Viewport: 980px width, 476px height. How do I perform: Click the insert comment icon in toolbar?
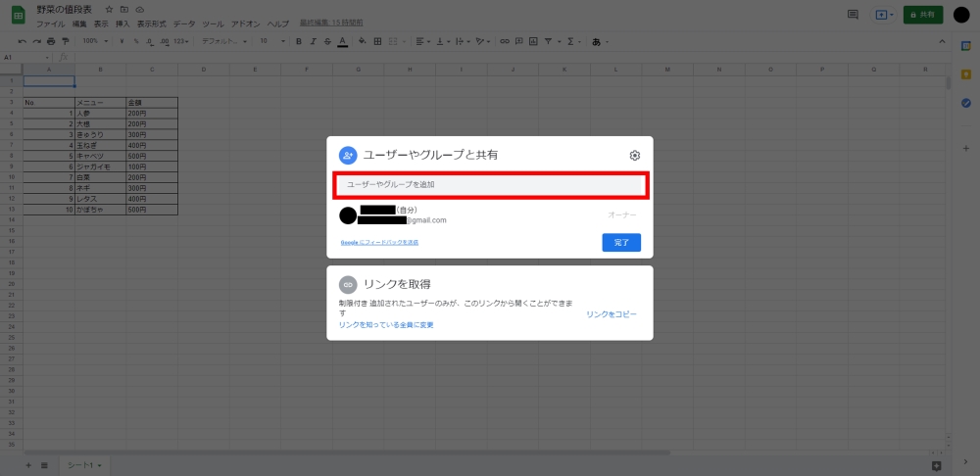coord(518,41)
